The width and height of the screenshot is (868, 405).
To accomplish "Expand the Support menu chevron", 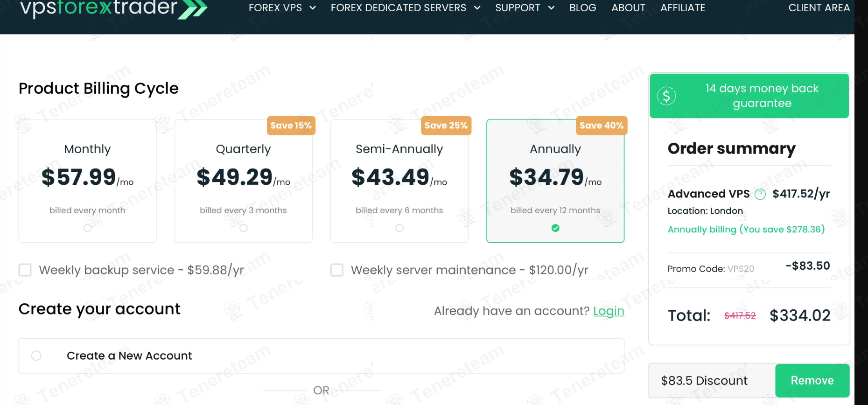I will 551,8.
